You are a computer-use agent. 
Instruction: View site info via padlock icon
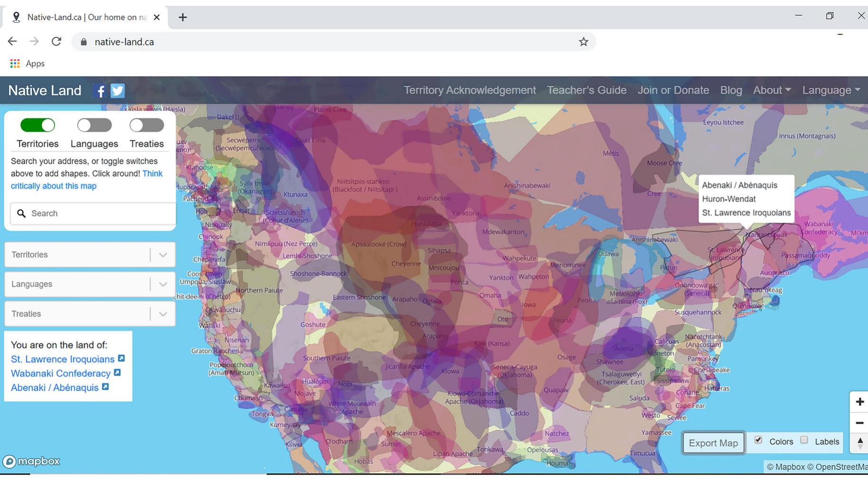[84, 42]
